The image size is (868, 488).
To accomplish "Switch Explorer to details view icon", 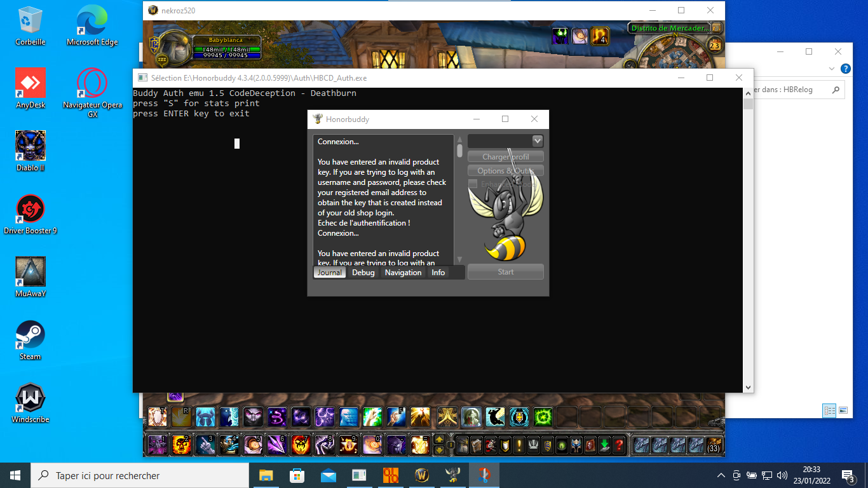I will [x=829, y=410].
